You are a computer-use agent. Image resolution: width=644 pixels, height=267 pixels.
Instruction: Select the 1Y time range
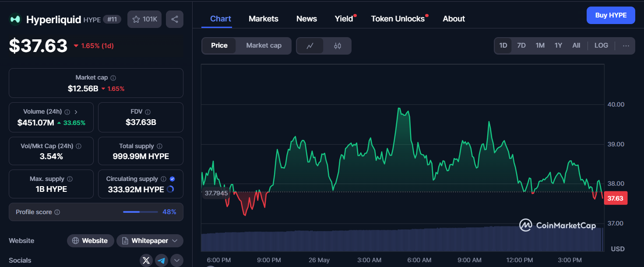558,45
